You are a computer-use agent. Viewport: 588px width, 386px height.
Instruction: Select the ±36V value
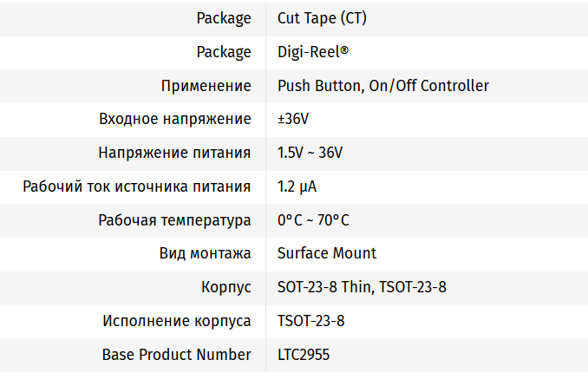tap(293, 119)
